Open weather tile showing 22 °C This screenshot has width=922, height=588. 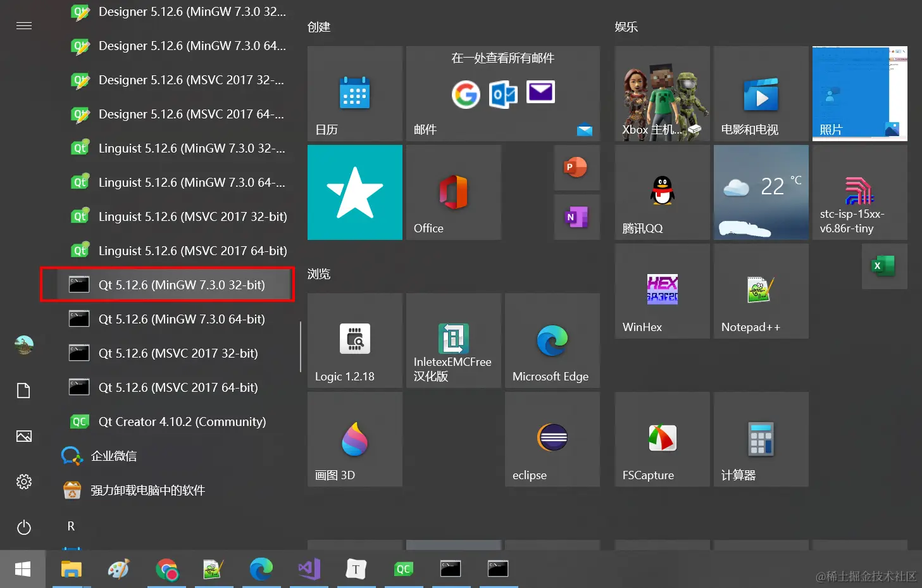click(x=761, y=192)
